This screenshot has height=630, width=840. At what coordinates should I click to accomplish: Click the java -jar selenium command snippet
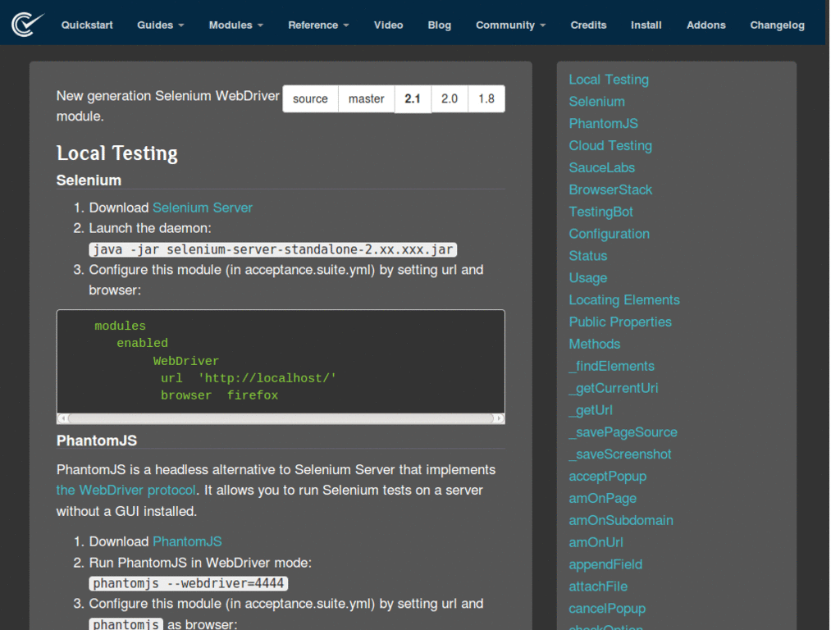pyautogui.click(x=272, y=249)
